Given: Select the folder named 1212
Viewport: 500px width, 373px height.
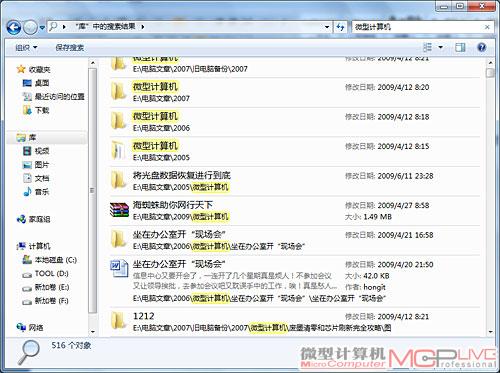Looking at the screenshot, I should (x=143, y=316).
